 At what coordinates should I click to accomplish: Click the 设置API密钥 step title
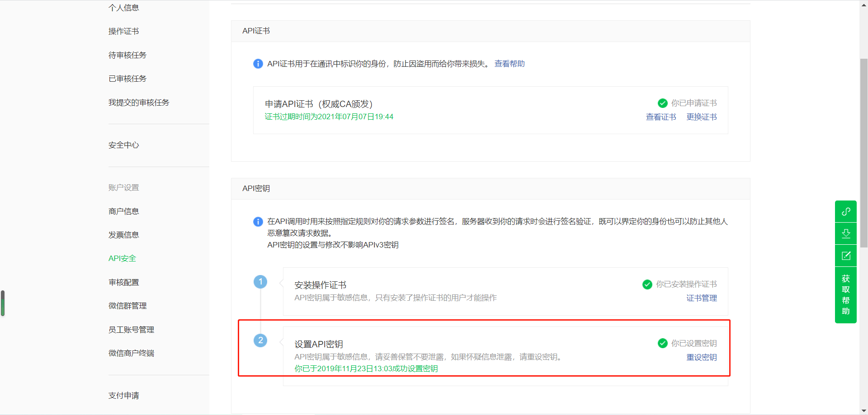[x=319, y=344]
